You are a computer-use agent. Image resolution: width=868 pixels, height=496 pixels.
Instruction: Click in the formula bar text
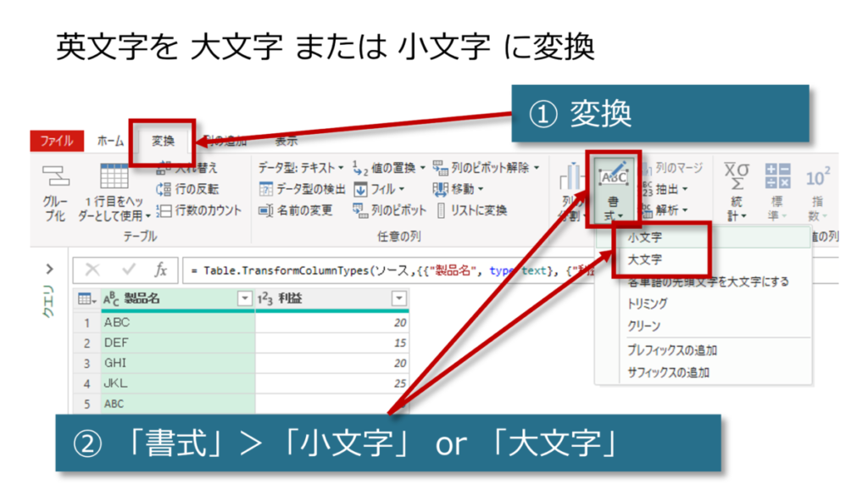[381, 270]
